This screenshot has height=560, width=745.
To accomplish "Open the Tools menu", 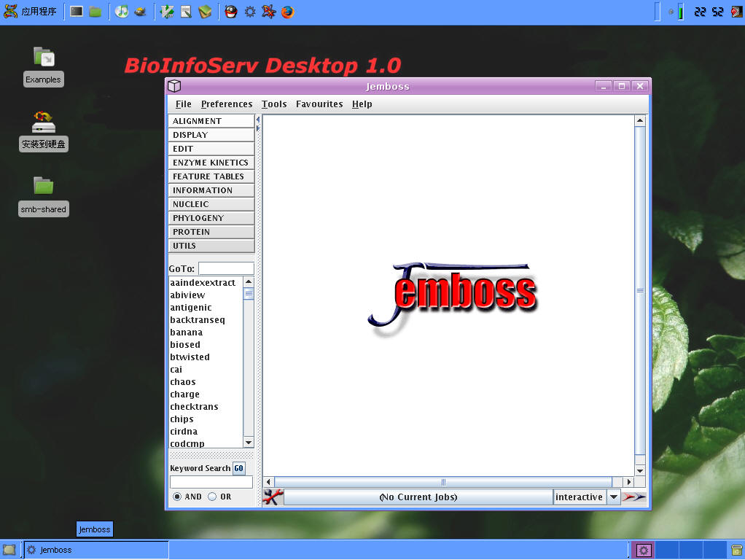I will (274, 104).
